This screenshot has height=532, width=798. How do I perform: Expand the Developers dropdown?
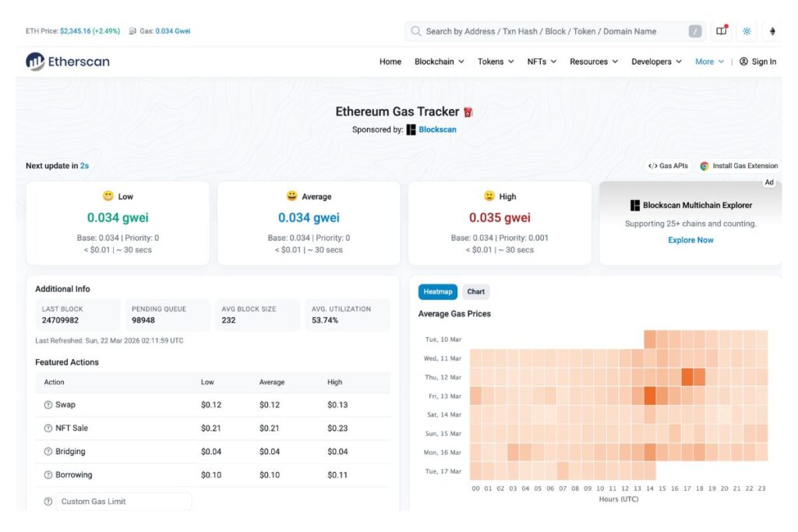tap(656, 62)
